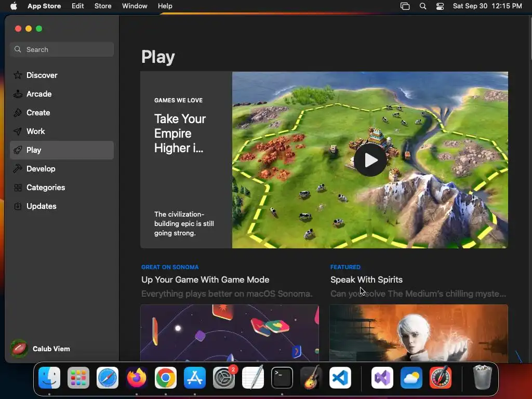Select the Create paintbrush icon
Viewport: 532px width, 399px height.
tap(18, 113)
